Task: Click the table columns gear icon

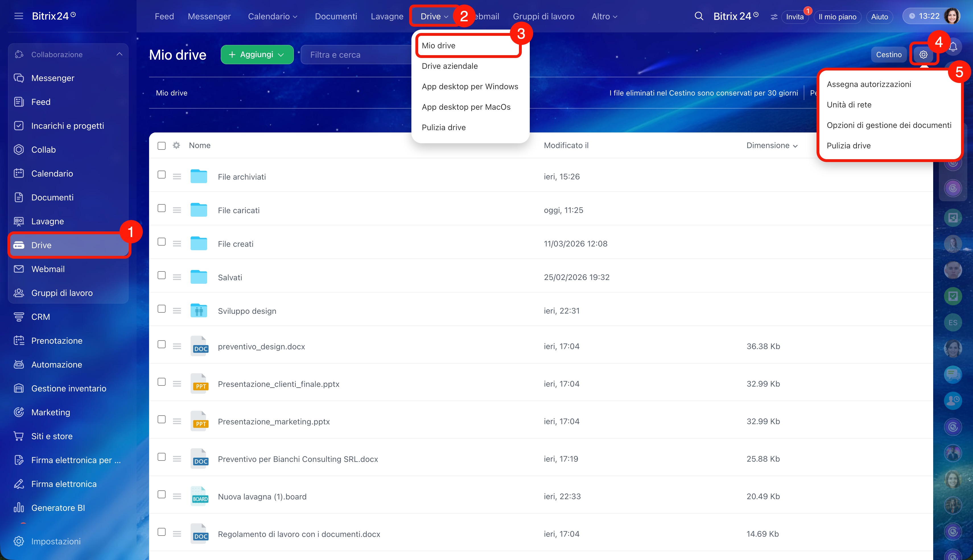Action: pyautogui.click(x=176, y=145)
